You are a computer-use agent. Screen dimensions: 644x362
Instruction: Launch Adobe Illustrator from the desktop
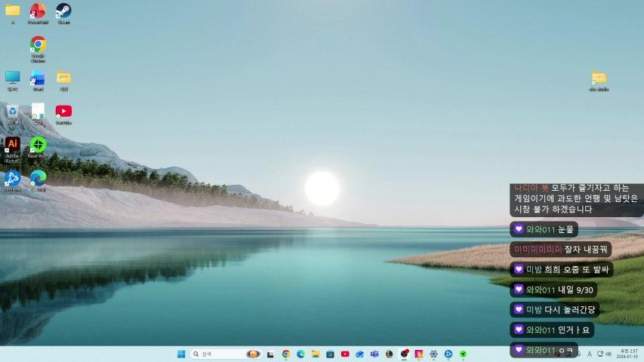[x=12, y=145]
